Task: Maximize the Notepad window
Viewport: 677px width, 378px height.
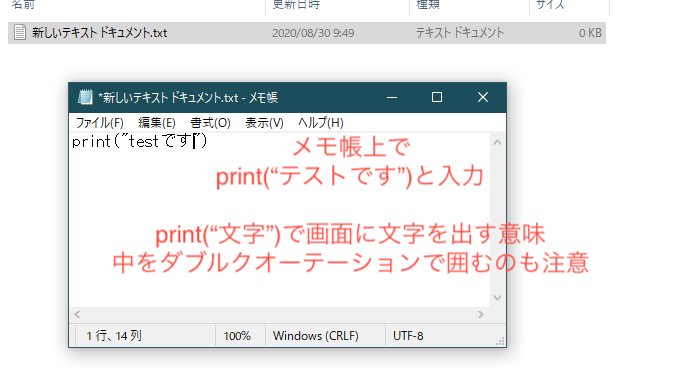Action: [x=437, y=97]
